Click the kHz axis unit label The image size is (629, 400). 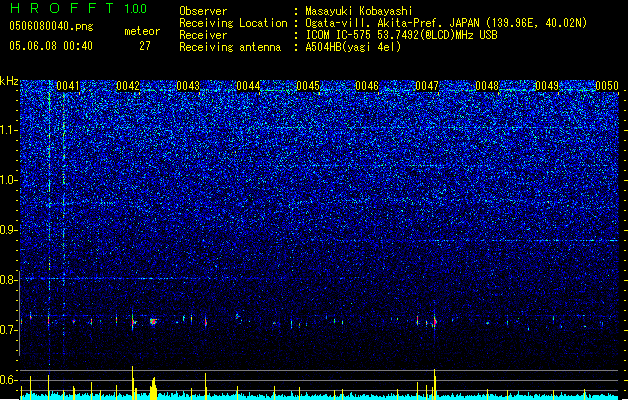pos(9,81)
